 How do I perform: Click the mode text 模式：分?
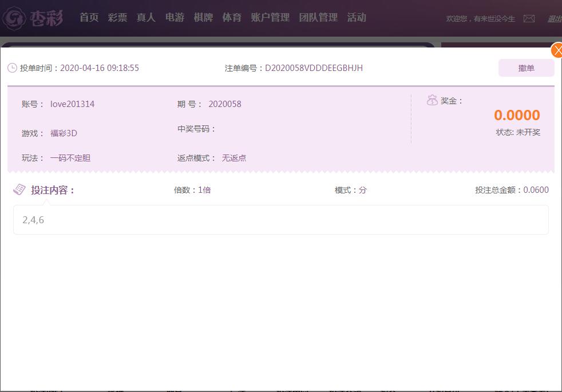coord(350,190)
